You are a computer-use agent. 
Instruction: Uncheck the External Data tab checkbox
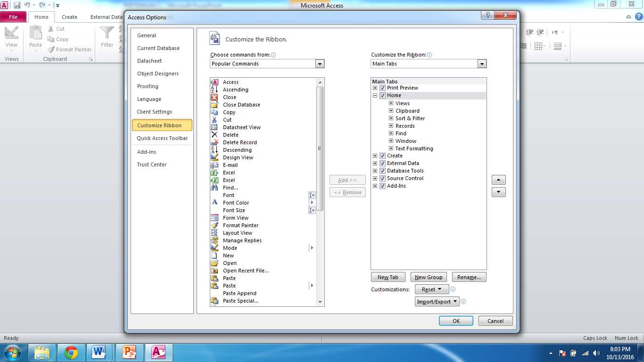tap(382, 164)
